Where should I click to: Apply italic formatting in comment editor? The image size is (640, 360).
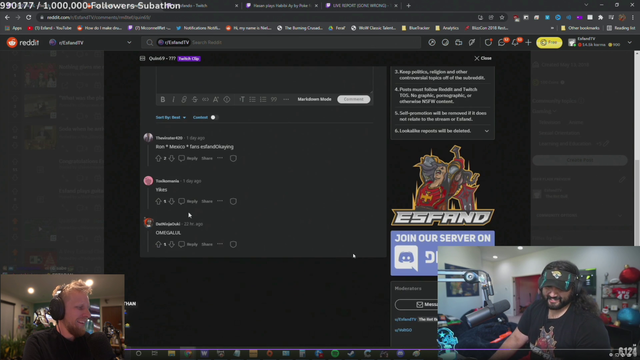[x=173, y=99]
